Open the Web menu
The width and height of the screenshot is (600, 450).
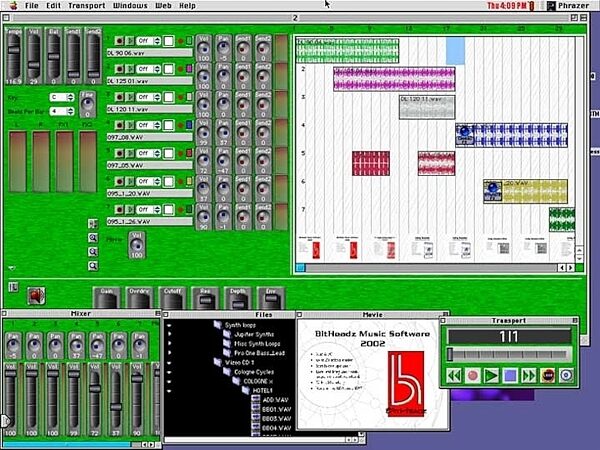(163, 6)
